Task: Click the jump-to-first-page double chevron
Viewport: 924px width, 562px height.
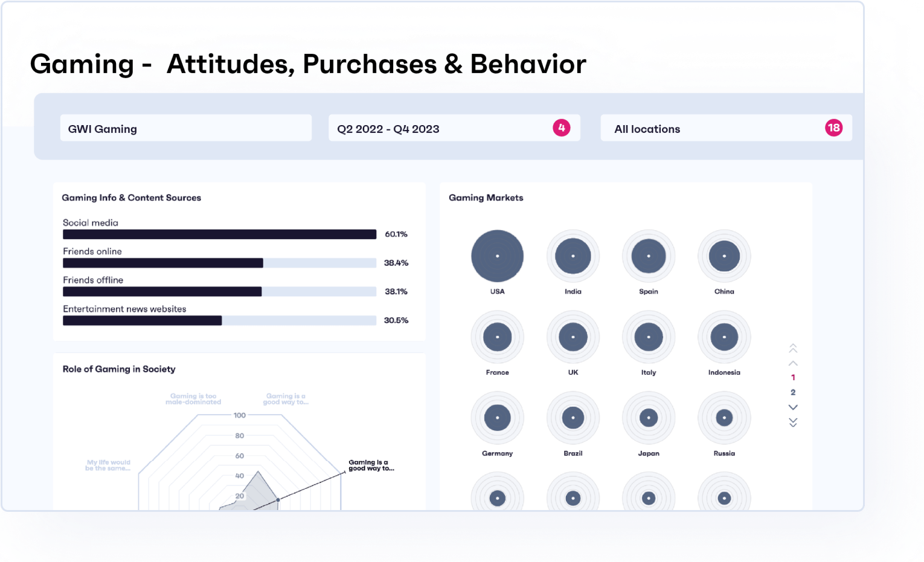Action: coord(793,348)
